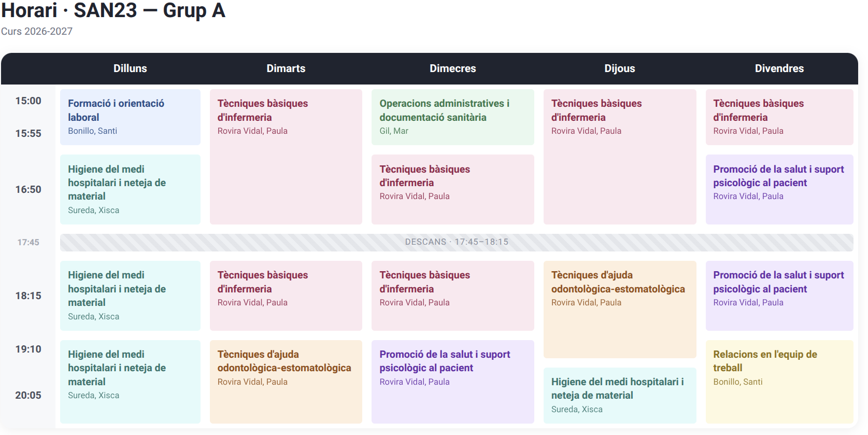Click the Descans 17:45–18:15 break bar
868x435 pixels.
tap(457, 242)
